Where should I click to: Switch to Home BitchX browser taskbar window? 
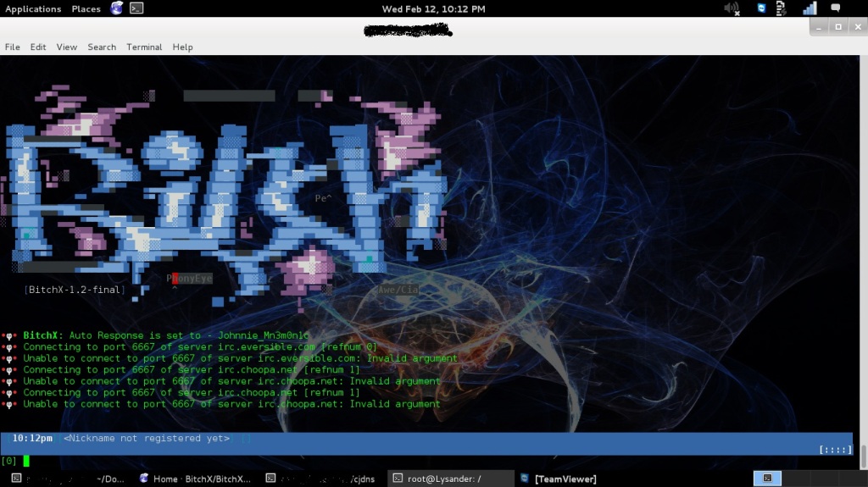(195, 479)
